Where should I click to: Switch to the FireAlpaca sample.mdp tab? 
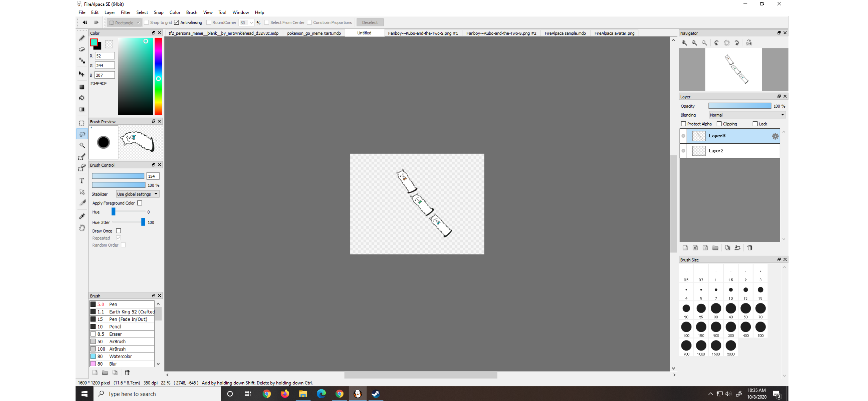click(x=565, y=33)
